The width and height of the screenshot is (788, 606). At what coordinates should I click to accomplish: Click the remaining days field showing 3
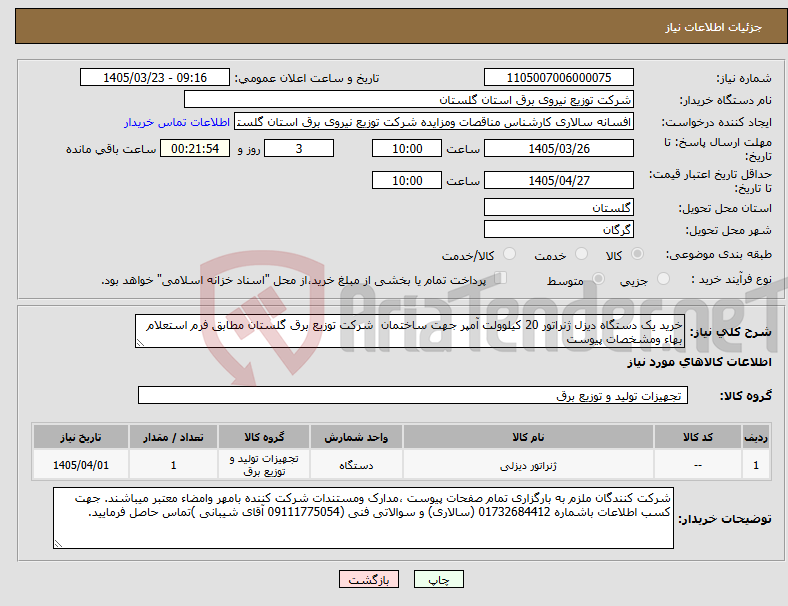click(299, 148)
